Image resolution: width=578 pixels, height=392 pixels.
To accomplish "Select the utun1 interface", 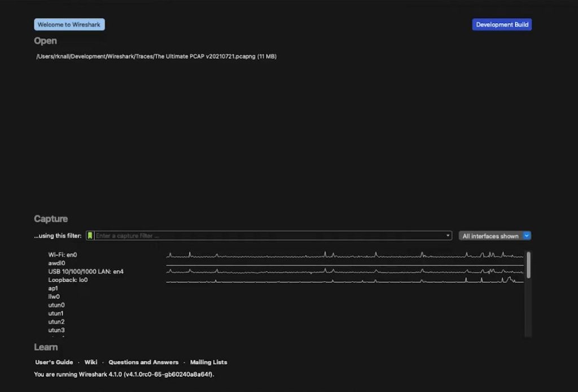I will [56, 314].
